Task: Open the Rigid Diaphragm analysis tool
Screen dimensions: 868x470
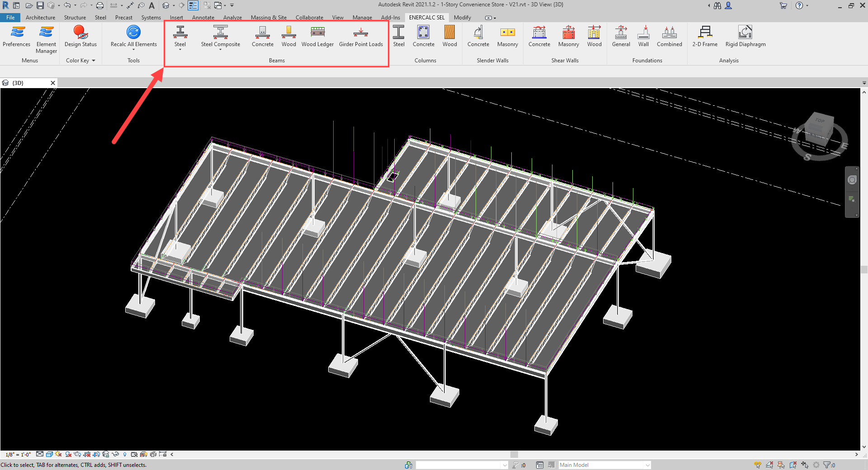Action: coord(745,36)
